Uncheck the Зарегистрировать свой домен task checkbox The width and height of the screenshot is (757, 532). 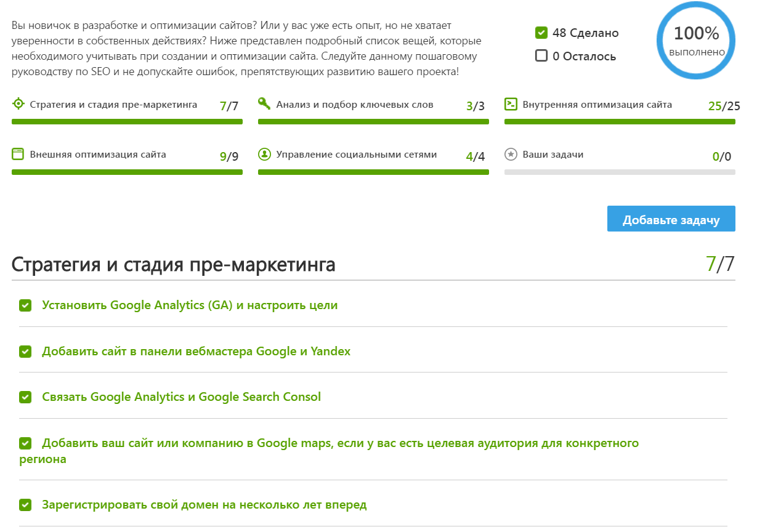pyautogui.click(x=25, y=506)
